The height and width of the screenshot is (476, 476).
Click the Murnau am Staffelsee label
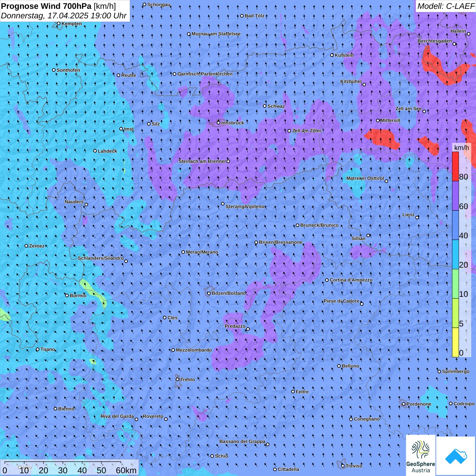click(216, 34)
